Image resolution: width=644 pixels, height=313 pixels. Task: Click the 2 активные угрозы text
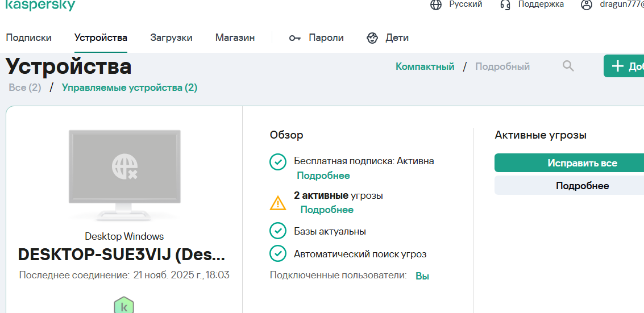(x=338, y=195)
